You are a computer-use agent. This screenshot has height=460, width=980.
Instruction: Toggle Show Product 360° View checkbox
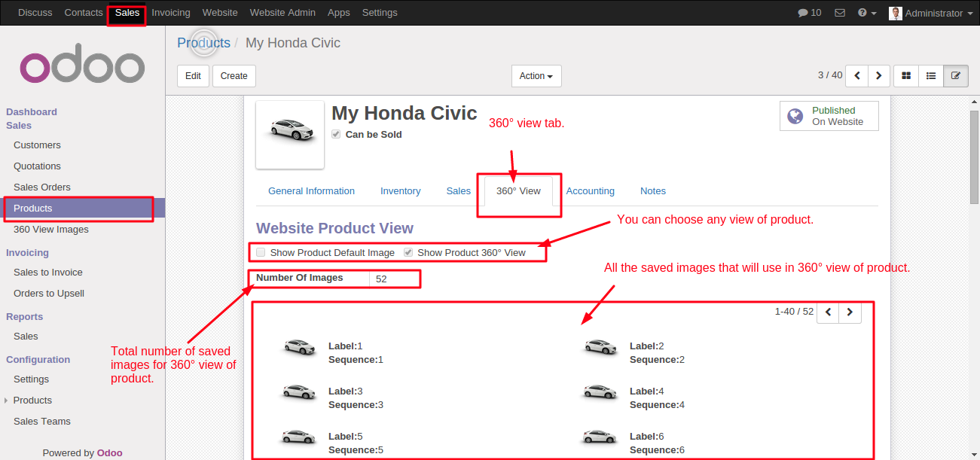(x=408, y=252)
